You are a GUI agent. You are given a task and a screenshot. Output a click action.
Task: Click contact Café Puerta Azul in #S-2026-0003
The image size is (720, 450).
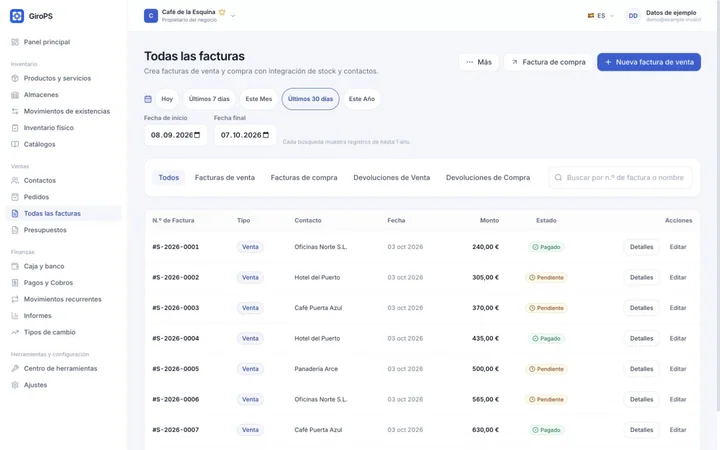318,308
